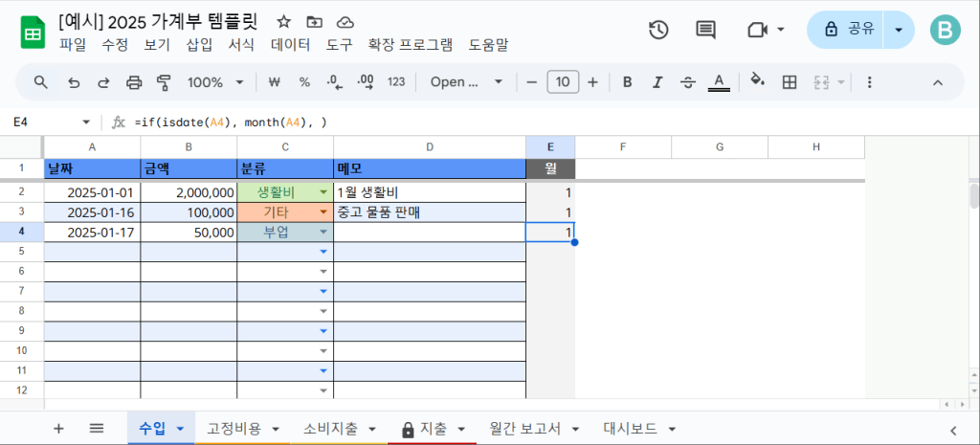980x445 pixels.
Task: Click the undo arrow in toolbar
Action: (74, 82)
